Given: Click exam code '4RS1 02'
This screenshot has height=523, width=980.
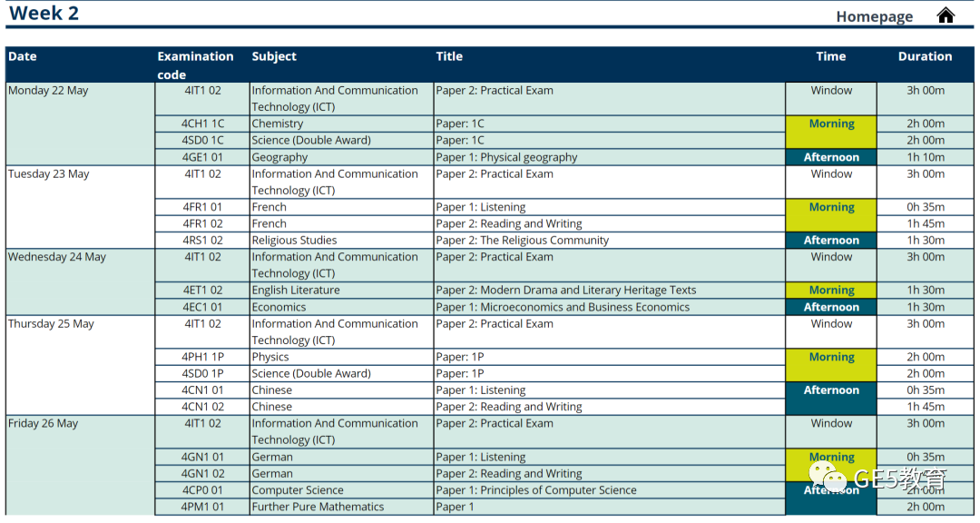Looking at the screenshot, I should (202, 241).
